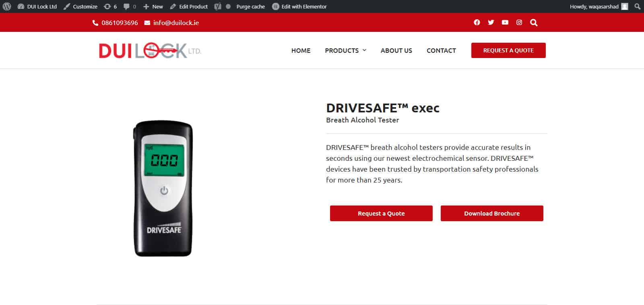Open Edit with Elementor
Viewport: 644px width, 305px height.
coord(299,6)
